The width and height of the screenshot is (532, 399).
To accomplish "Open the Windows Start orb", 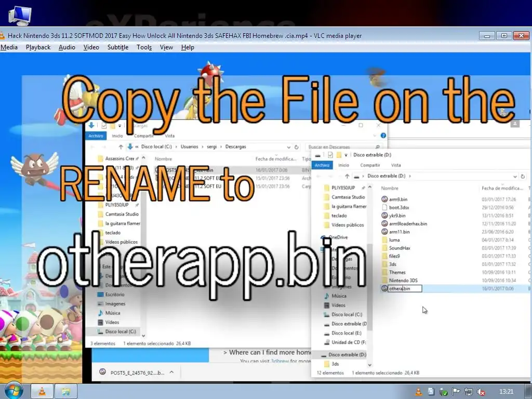I will click(13, 391).
